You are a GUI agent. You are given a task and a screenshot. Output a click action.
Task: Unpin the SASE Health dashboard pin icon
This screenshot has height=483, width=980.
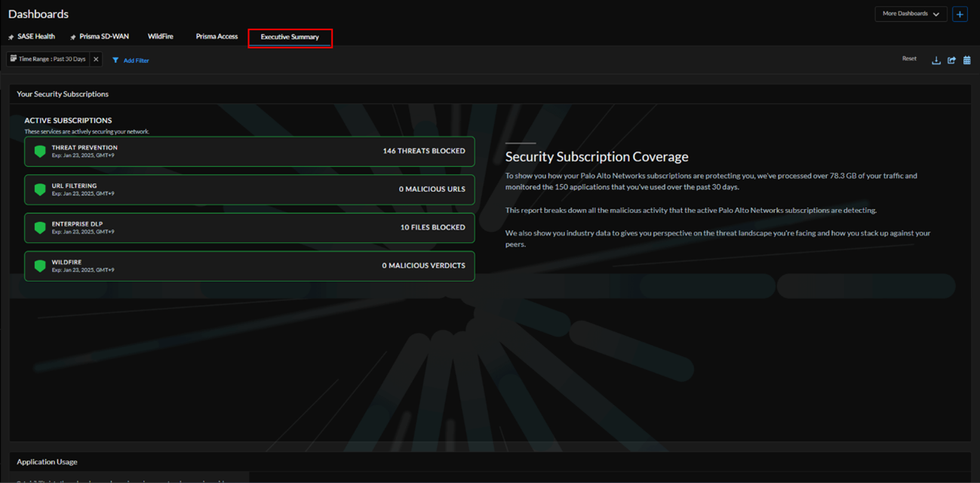[11, 37]
